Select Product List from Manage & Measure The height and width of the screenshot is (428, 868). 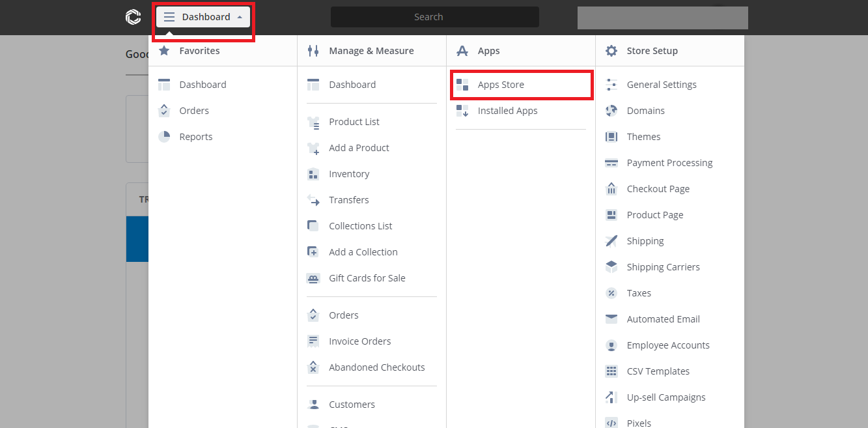tap(354, 122)
